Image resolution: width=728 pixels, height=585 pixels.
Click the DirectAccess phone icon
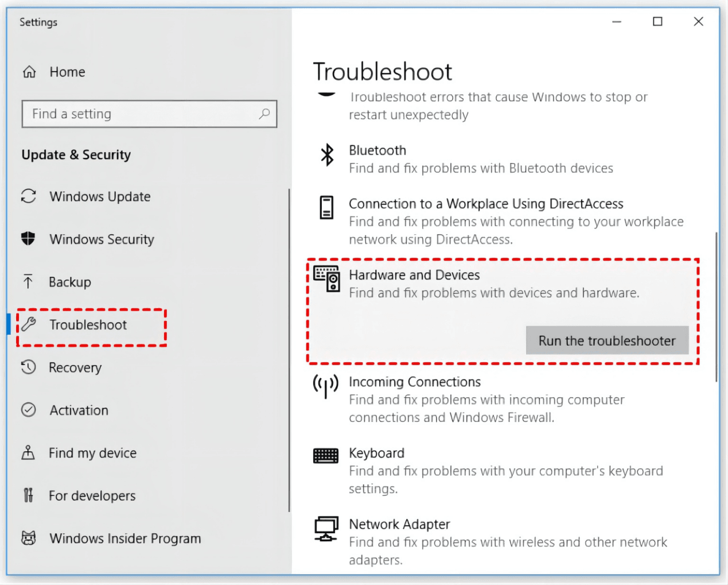coord(326,207)
